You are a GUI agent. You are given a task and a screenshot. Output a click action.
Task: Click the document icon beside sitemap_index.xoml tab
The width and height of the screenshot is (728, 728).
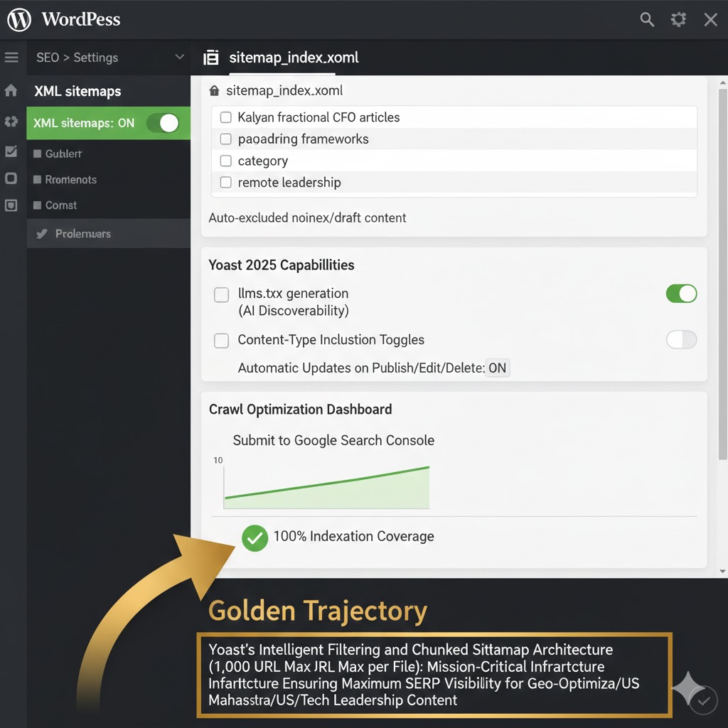point(210,58)
